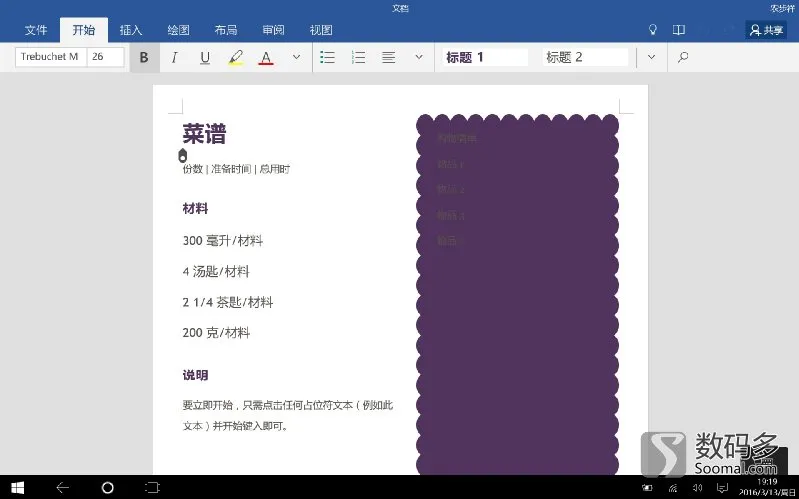
Task: Apply the 标题 2 style
Action: [585, 57]
